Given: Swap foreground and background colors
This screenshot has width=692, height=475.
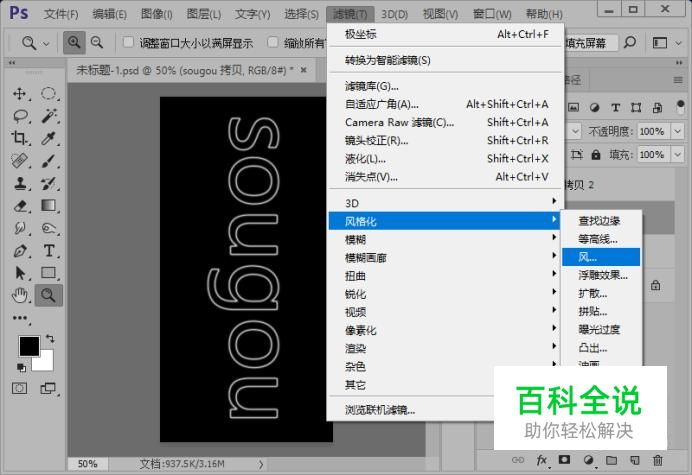Looking at the screenshot, I should [50, 339].
